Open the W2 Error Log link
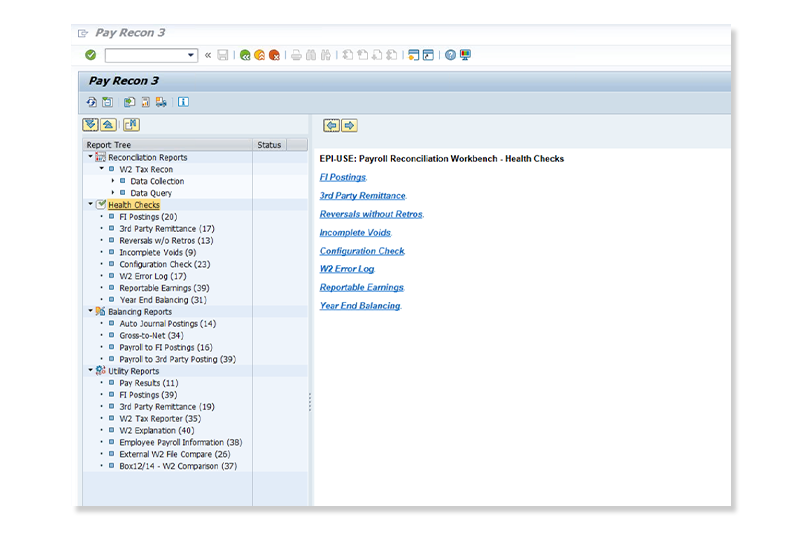The width and height of the screenshot is (800, 534). click(x=347, y=269)
